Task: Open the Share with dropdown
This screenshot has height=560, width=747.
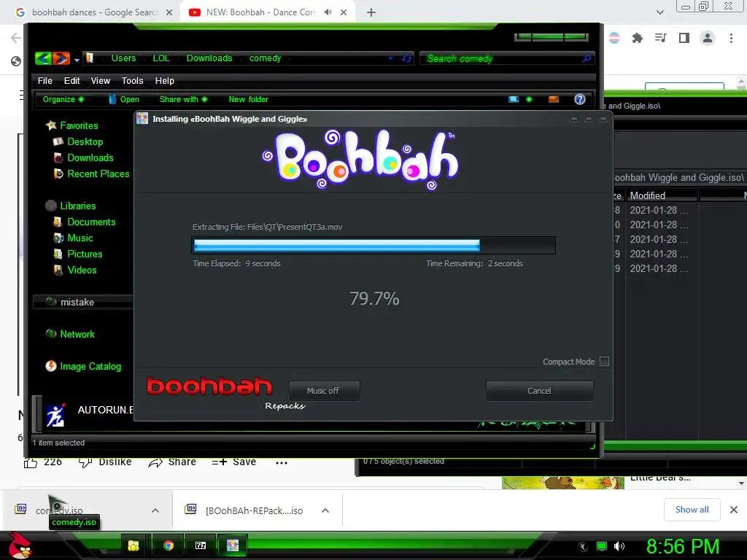Action: pos(183,99)
